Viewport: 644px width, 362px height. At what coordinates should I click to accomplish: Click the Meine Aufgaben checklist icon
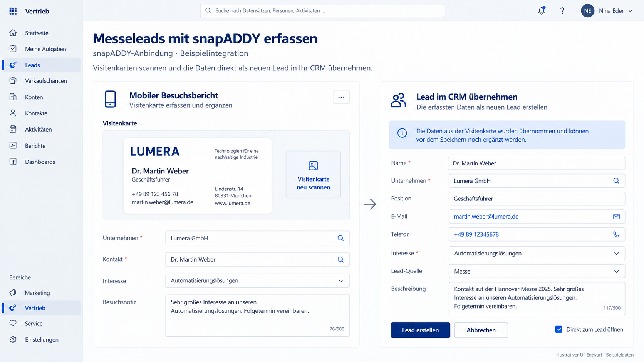tap(13, 49)
